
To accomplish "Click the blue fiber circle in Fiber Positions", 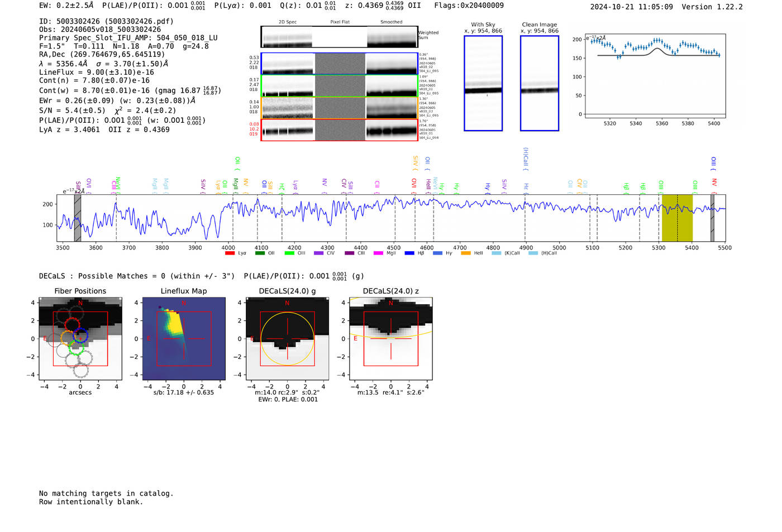I will tap(80, 336).
